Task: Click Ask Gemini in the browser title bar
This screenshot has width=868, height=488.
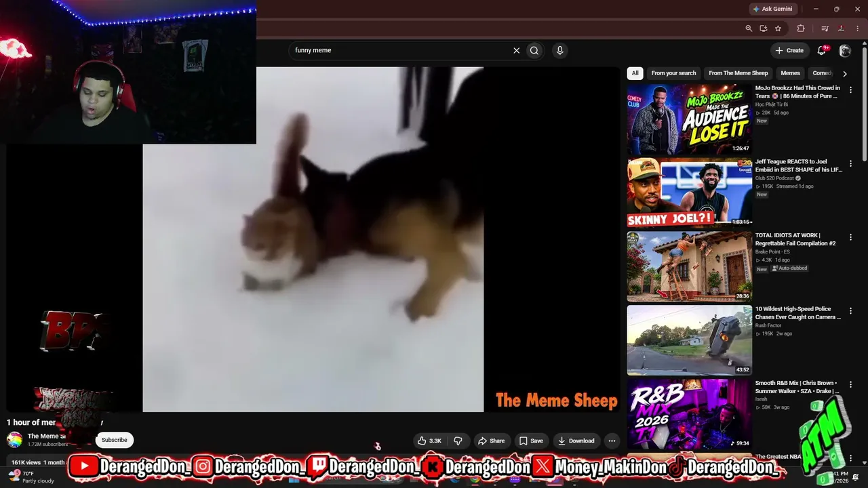Action: [x=772, y=9]
